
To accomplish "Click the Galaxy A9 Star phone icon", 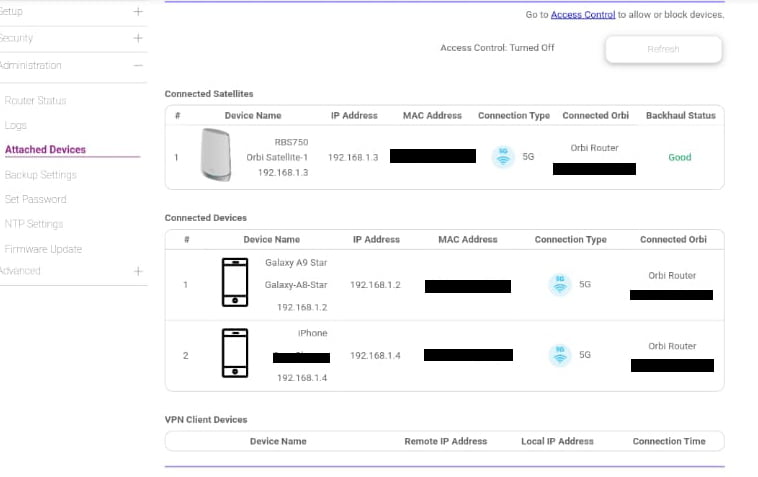I will coord(235,282).
